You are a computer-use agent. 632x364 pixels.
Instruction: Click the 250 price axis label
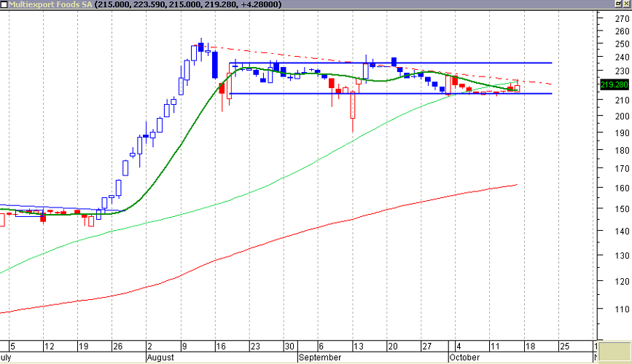[623, 44]
